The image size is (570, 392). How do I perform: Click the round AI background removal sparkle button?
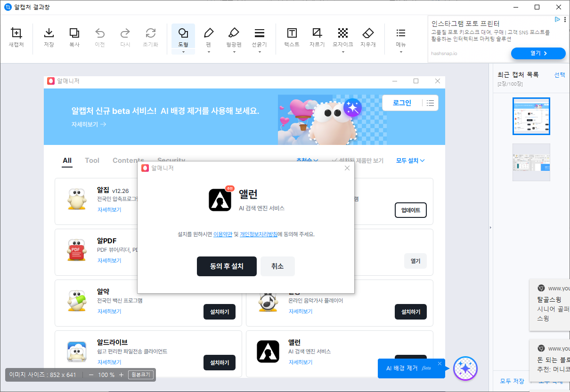tap(465, 368)
